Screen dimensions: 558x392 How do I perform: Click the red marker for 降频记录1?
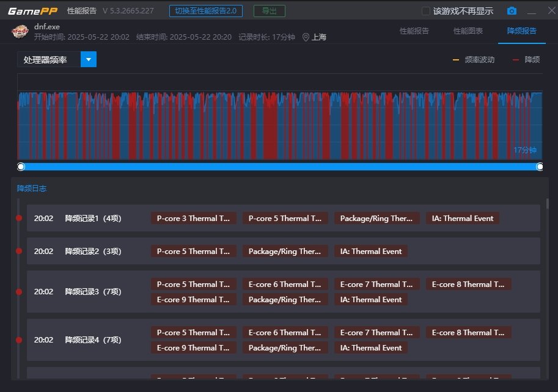(x=19, y=218)
